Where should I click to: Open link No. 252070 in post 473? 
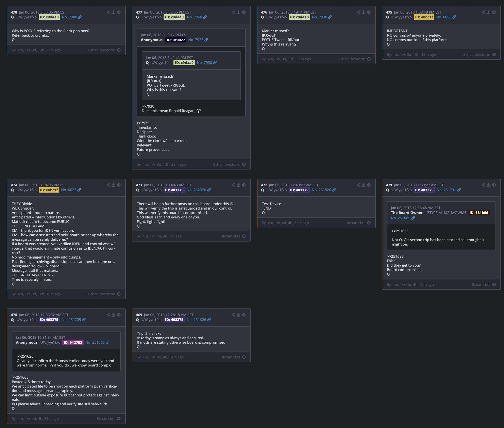click(x=199, y=190)
